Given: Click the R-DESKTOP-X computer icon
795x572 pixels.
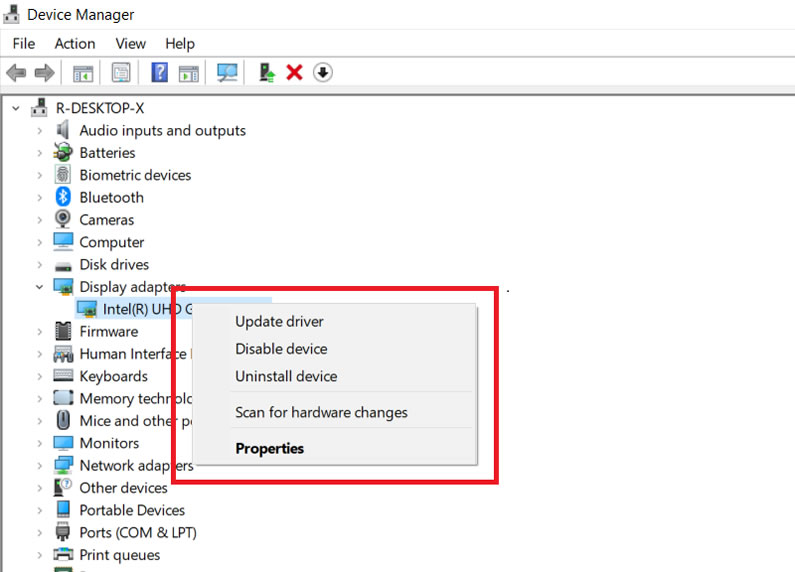Looking at the screenshot, I should 39,108.
